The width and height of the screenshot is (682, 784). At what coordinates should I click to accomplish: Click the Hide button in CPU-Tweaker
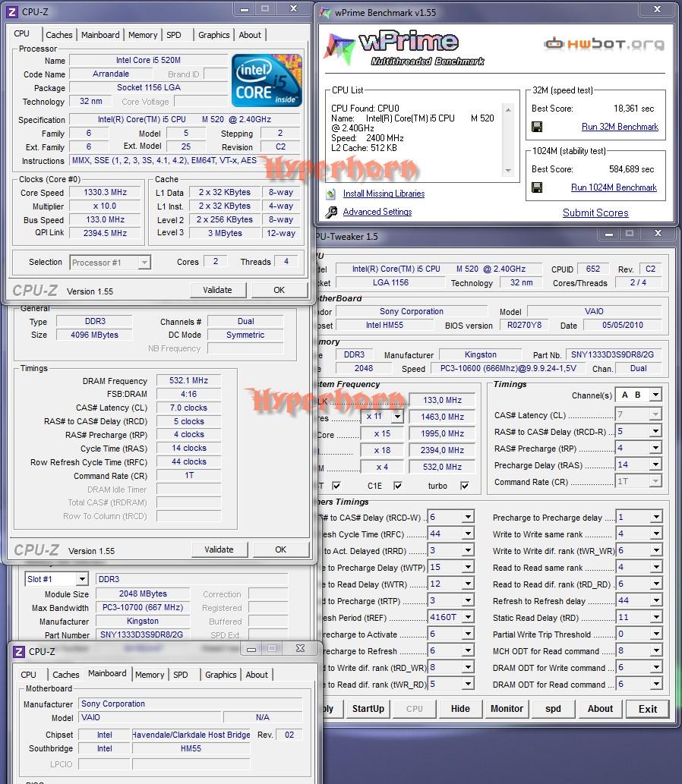pyautogui.click(x=460, y=709)
